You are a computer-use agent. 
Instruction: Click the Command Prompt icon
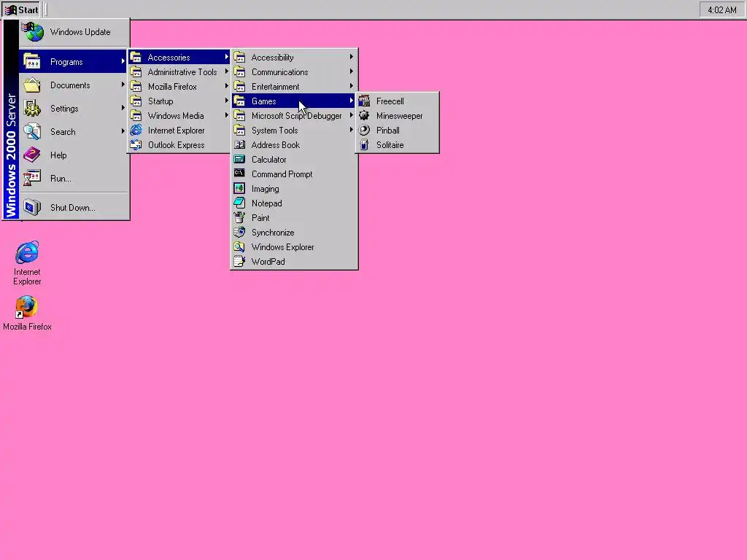(239, 174)
